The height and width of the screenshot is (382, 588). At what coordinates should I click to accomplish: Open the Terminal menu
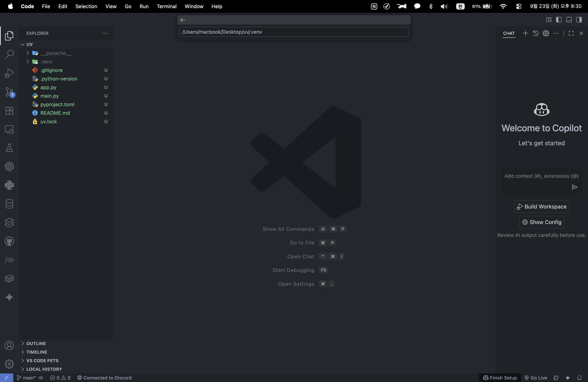click(166, 6)
